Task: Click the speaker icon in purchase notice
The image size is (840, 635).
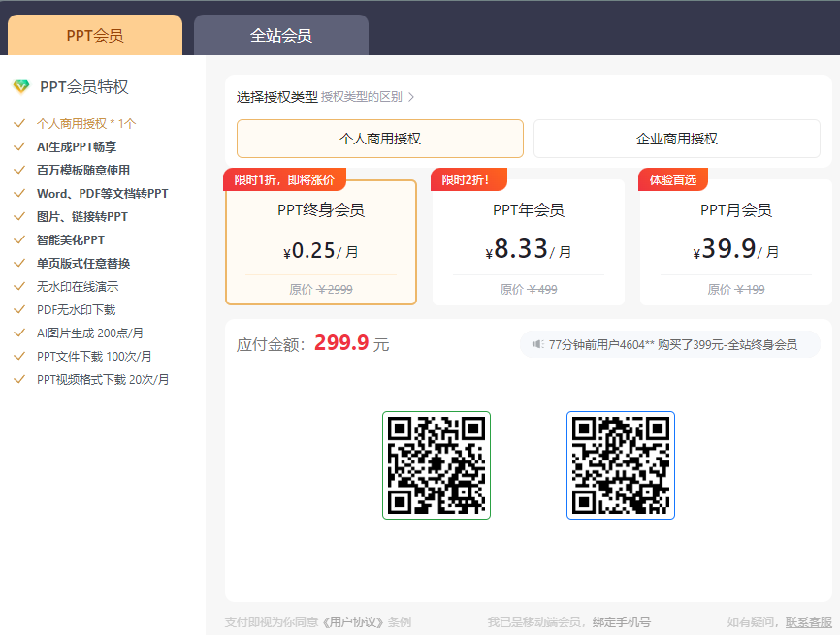Action: point(537,344)
